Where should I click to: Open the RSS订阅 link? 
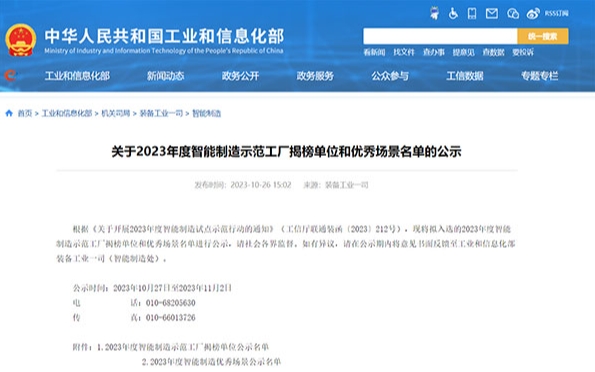click(557, 14)
